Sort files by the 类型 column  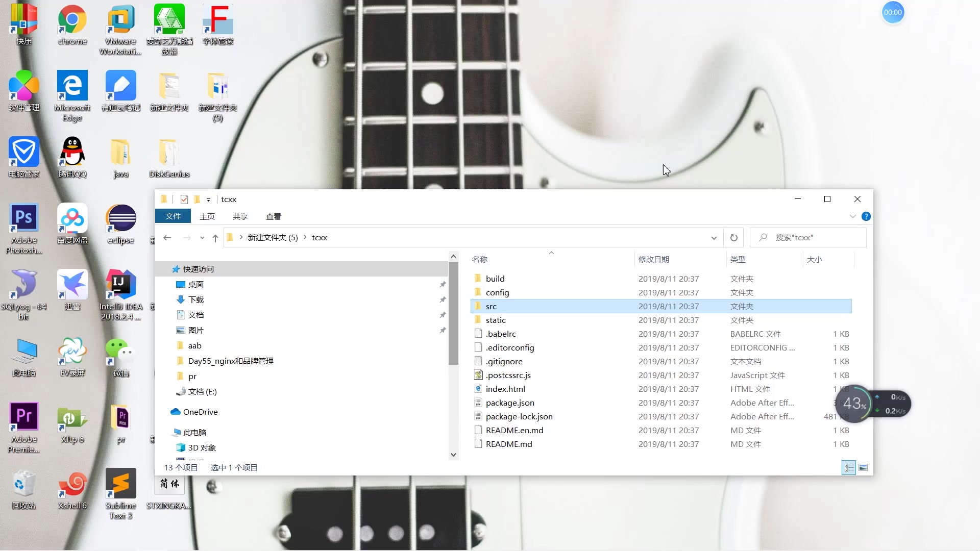(765, 259)
